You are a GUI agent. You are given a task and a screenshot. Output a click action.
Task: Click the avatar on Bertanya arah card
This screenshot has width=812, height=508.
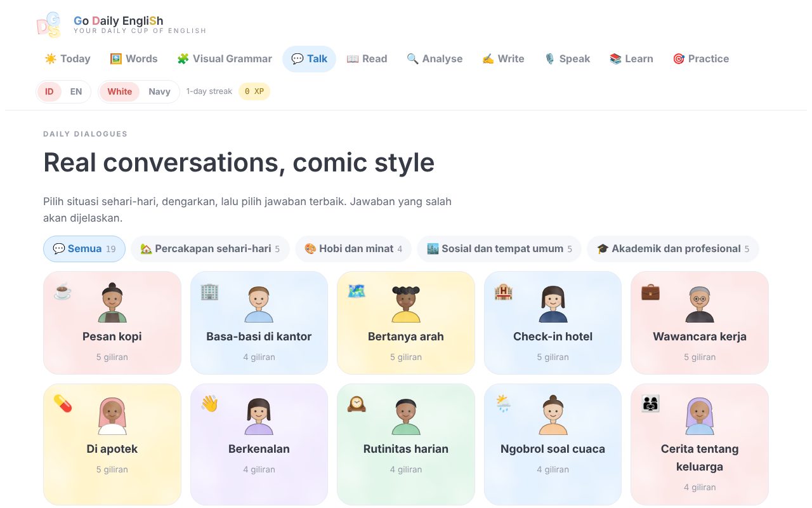click(x=406, y=303)
